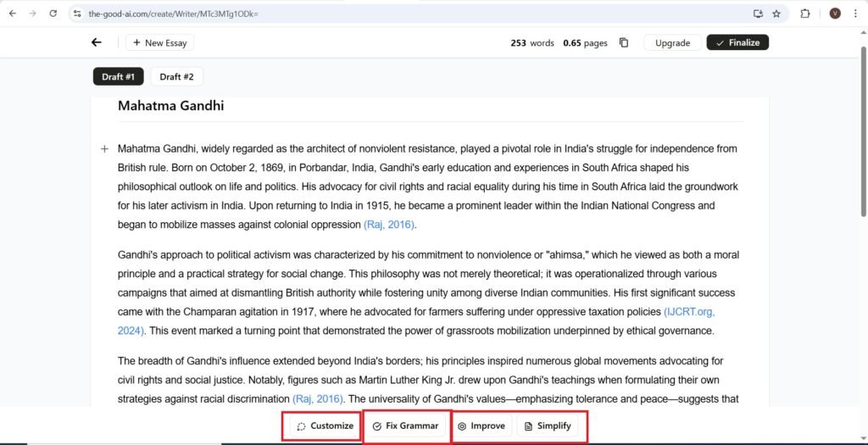Click the Simplify button in the bottom toolbar
Image resolution: width=868 pixels, height=445 pixels.
548,426
